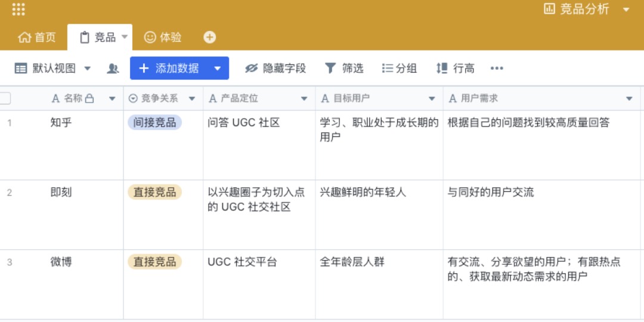
Task: Toggle the select-all rows checkbox
Action: click(x=5, y=98)
